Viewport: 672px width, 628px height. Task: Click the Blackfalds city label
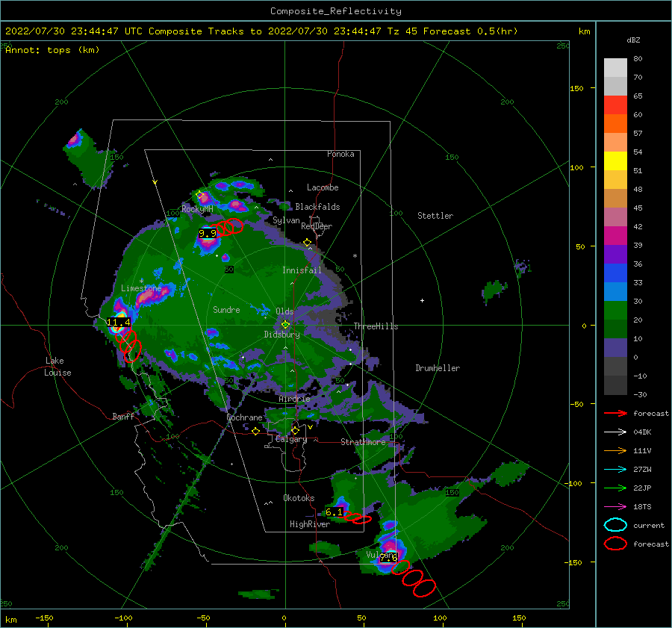317,207
